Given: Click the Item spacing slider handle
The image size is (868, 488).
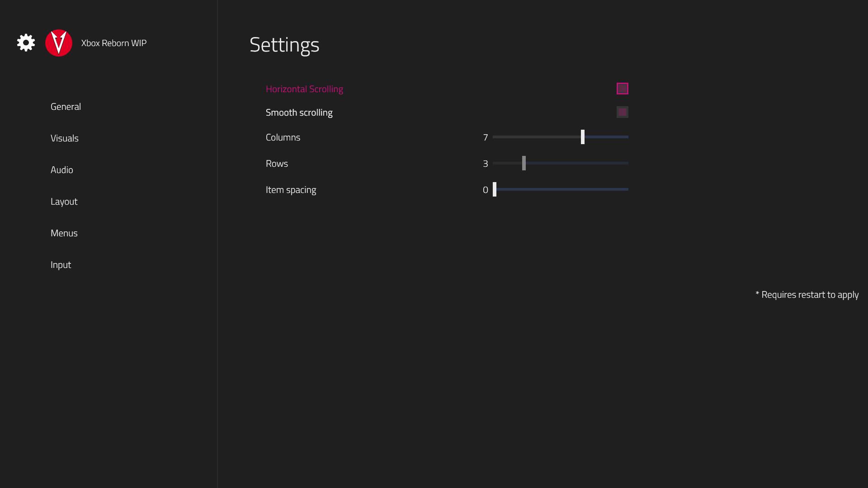Looking at the screenshot, I should click(x=495, y=189).
